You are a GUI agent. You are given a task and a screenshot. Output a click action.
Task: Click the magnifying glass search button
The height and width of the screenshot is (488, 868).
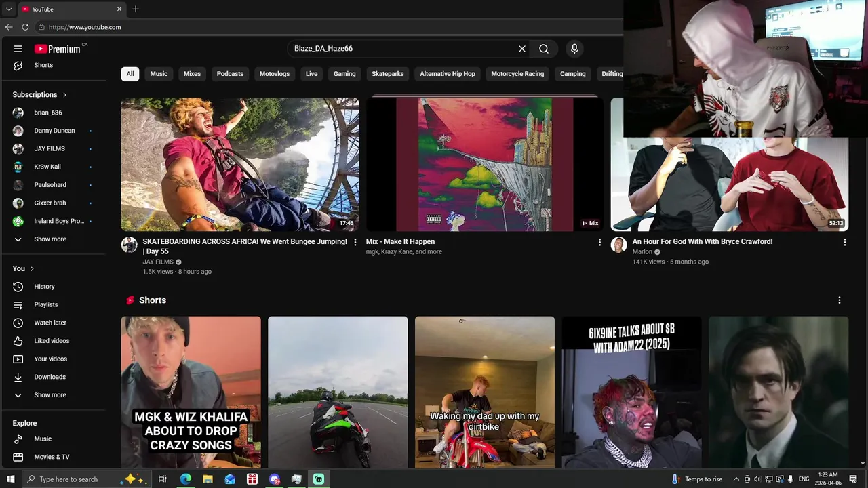pyautogui.click(x=544, y=49)
